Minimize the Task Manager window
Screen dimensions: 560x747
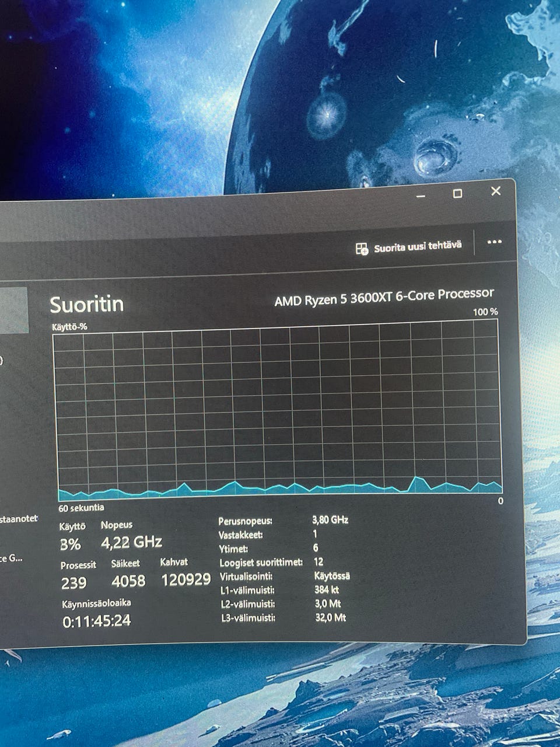[421, 197]
